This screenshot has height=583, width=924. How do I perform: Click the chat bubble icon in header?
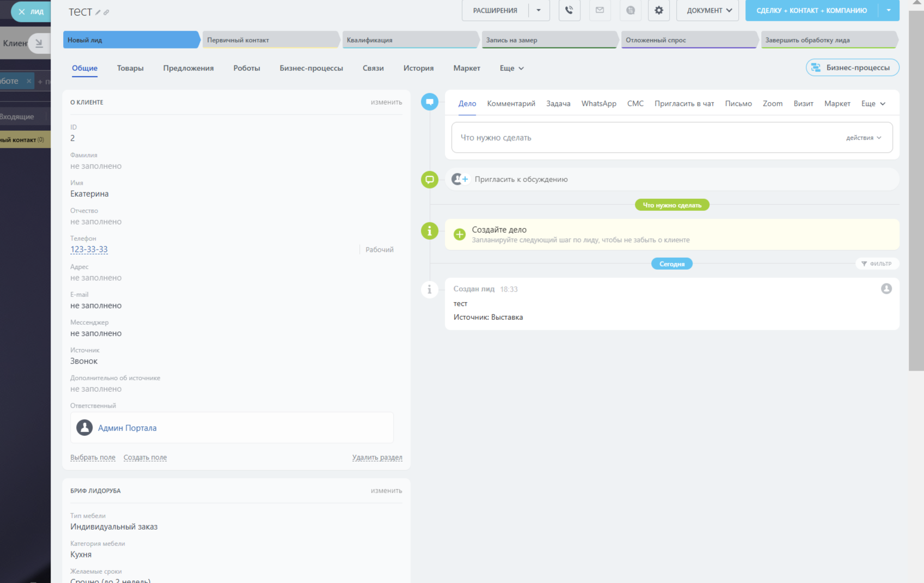click(x=630, y=10)
